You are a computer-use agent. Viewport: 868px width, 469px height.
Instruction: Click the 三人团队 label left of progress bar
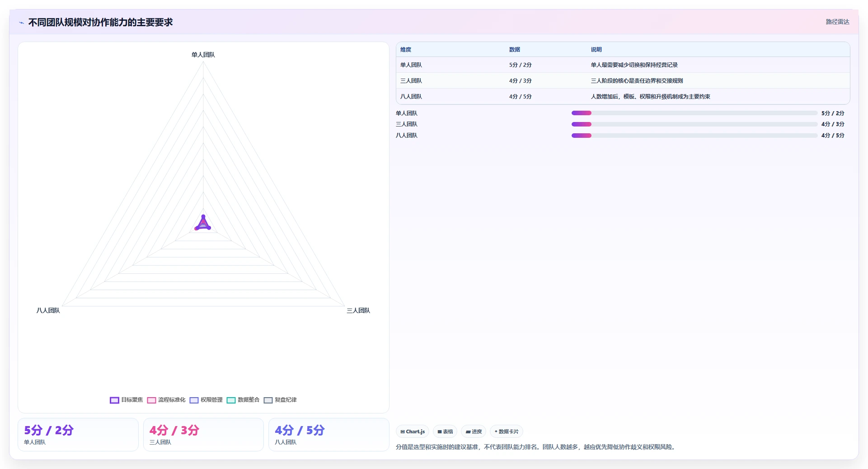point(407,124)
